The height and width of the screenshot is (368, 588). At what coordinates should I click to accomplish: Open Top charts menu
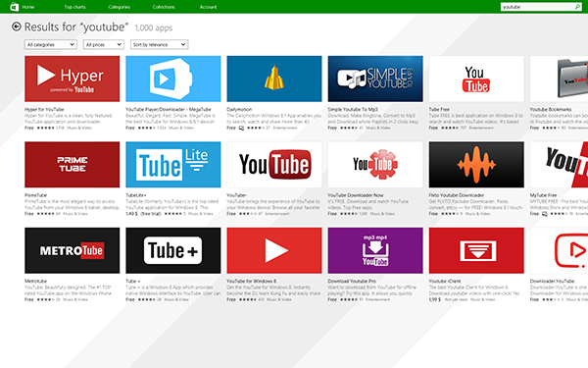pos(74,7)
